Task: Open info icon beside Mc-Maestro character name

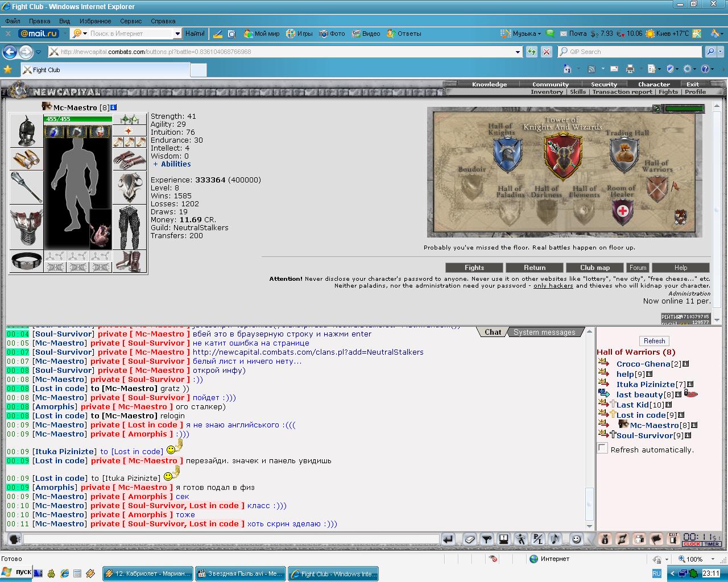Action: coord(114,107)
